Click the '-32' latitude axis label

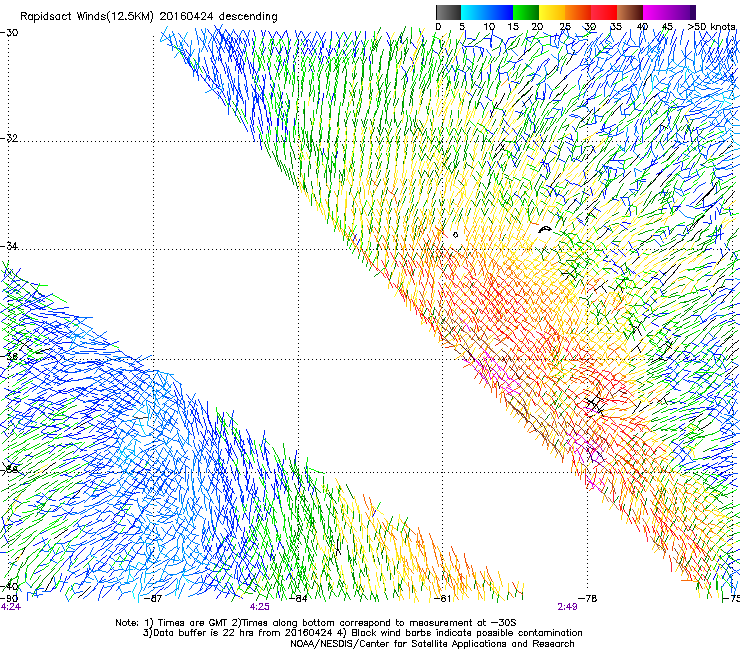point(9,138)
